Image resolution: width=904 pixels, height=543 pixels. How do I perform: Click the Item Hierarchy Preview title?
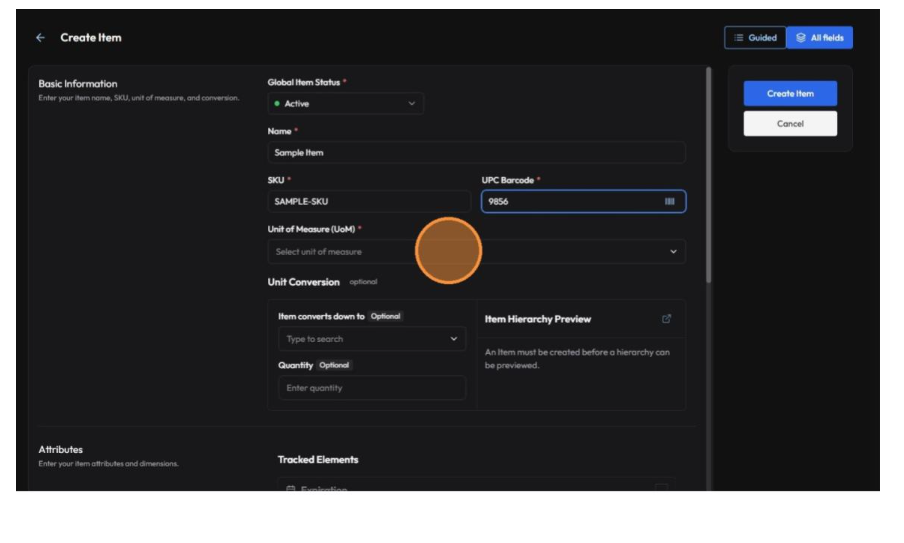coord(537,319)
